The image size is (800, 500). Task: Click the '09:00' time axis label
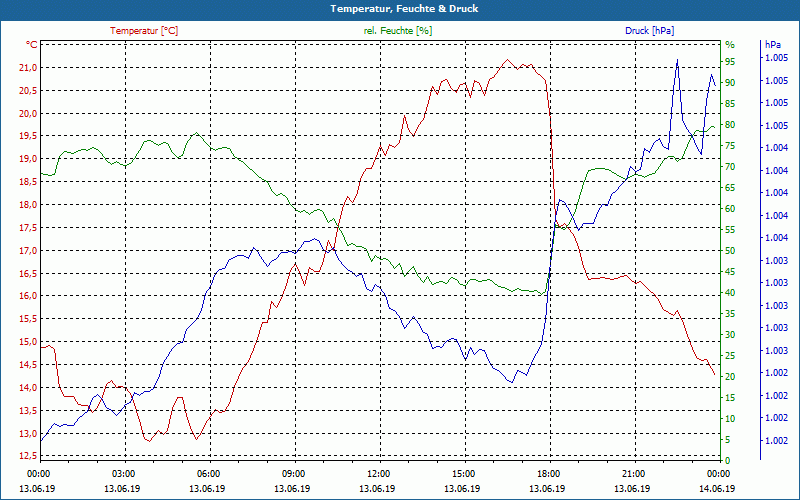293,473
